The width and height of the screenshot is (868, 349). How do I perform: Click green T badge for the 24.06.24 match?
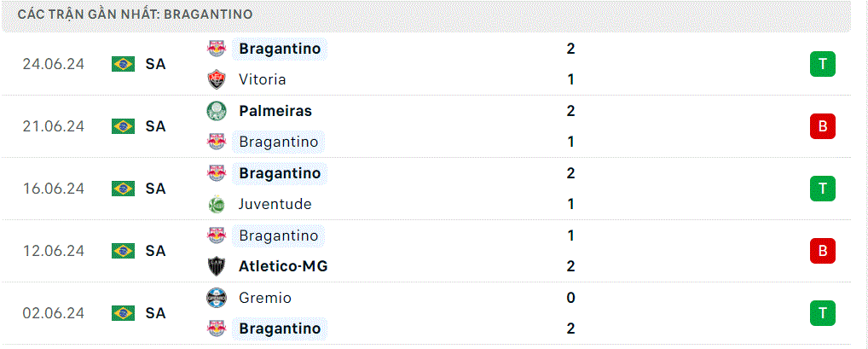pyautogui.click(x=823, y=64)
